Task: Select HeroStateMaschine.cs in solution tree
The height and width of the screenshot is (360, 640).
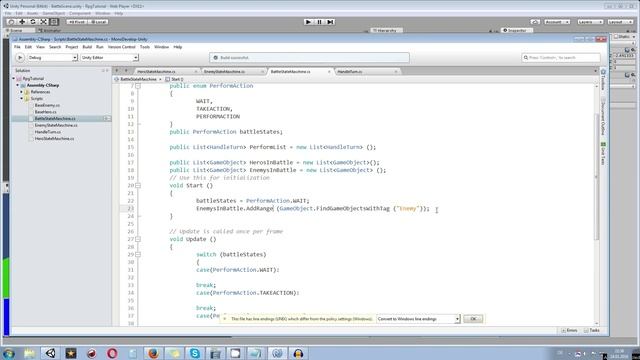Action: coord(54,139)
